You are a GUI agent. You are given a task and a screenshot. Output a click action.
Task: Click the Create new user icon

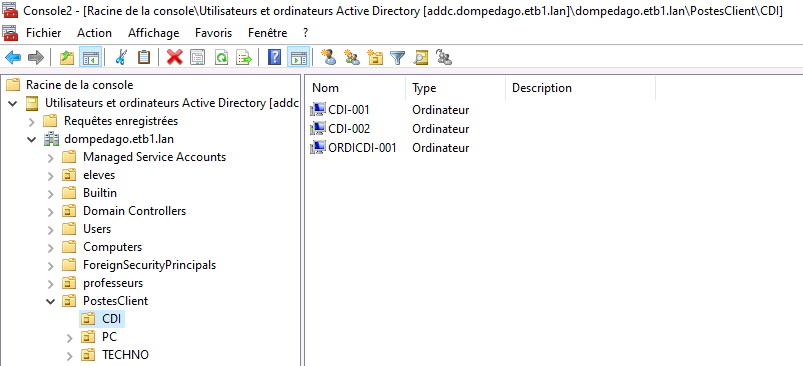(x=328, y=57)
